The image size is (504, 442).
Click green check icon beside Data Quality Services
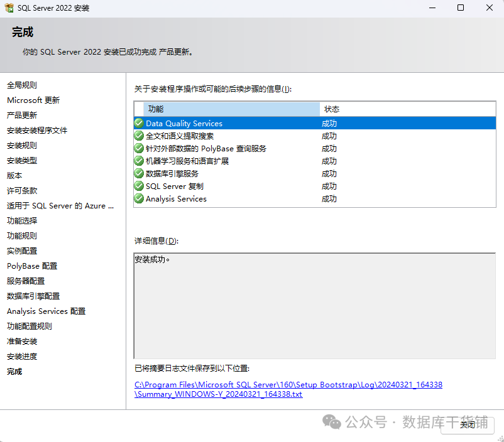(139, 123)
